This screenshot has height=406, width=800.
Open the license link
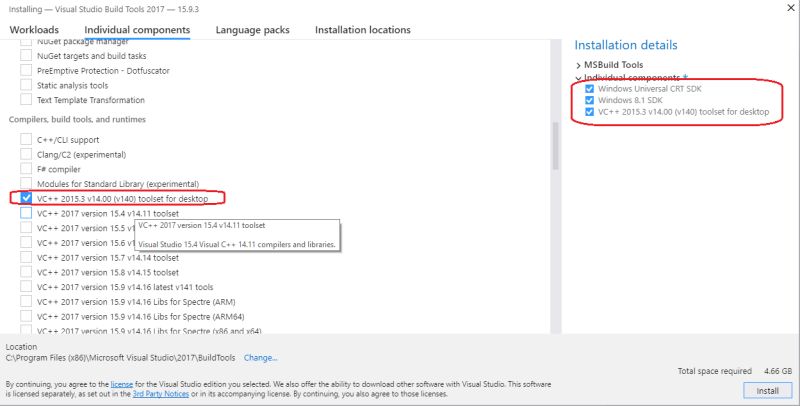coord(122,384)
